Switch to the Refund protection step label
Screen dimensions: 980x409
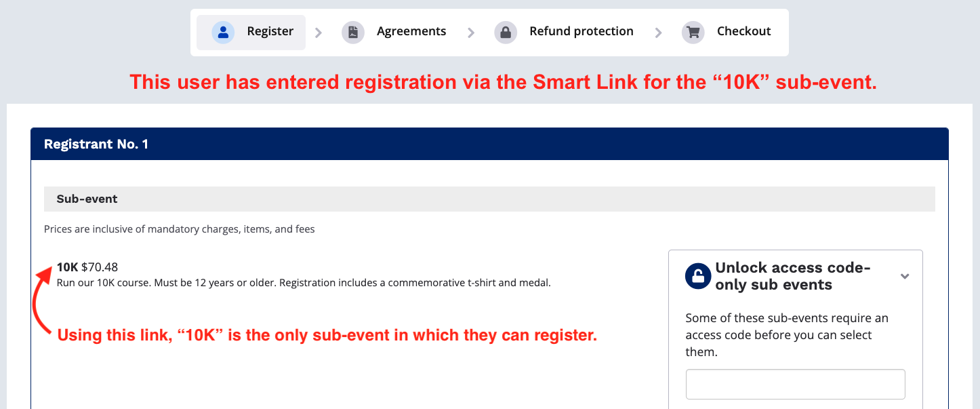581,31
